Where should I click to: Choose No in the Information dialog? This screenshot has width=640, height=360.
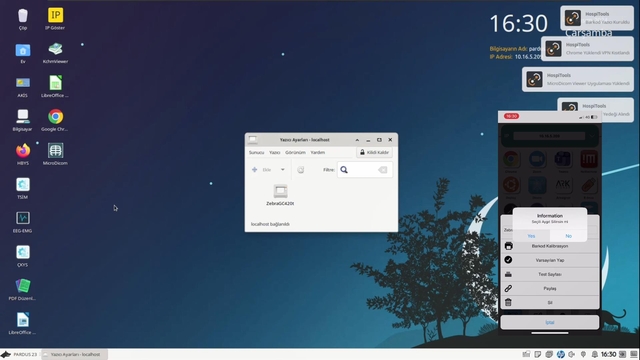tap(569, 236)
